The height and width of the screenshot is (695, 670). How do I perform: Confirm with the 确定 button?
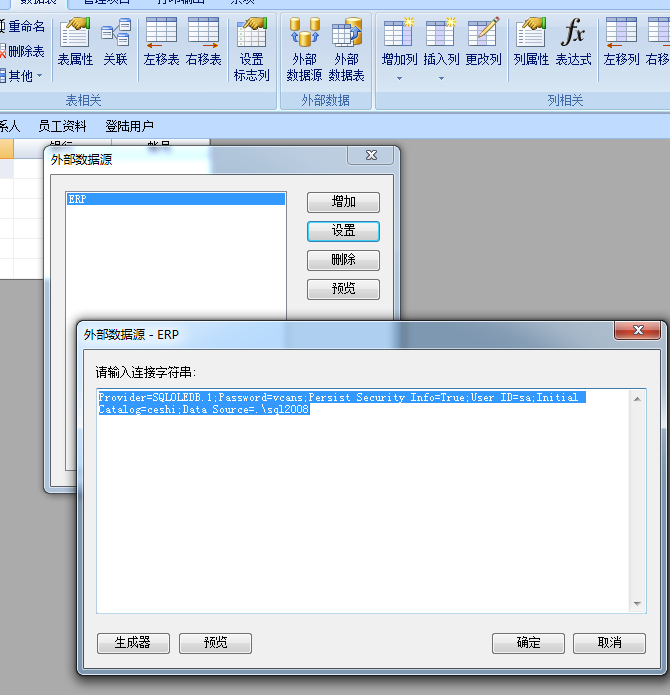(x=528, y=643)
